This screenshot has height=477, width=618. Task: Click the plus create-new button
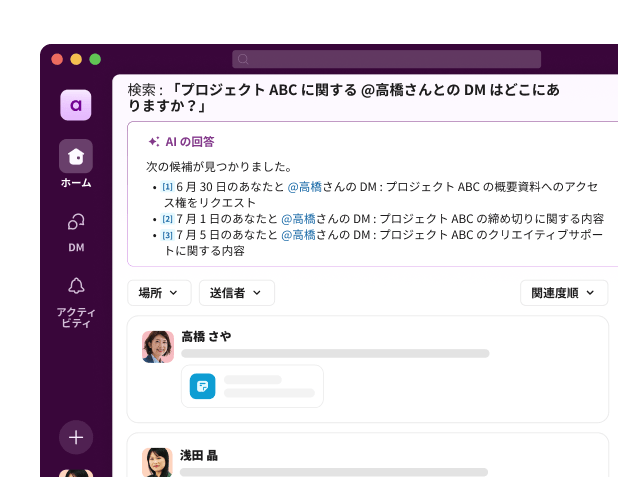[x=76, y=437]
